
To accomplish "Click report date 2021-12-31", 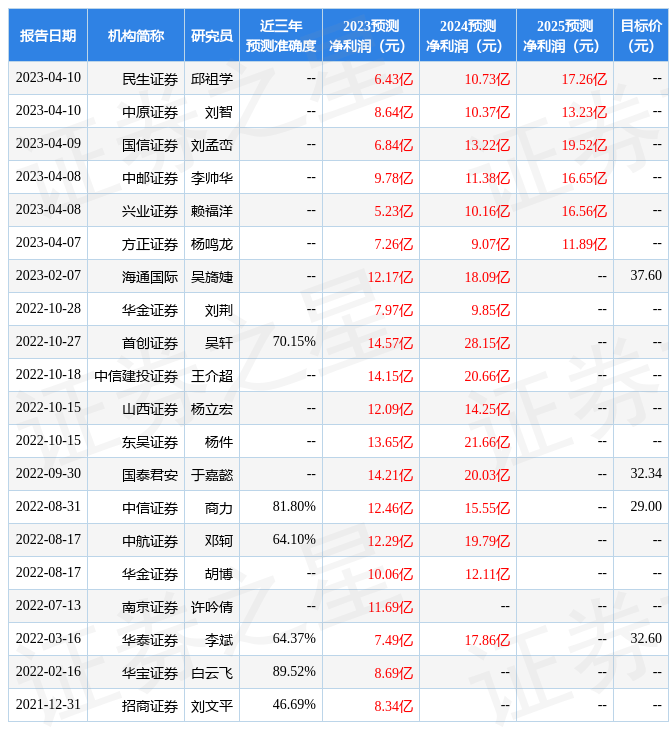I will [48, 704].
